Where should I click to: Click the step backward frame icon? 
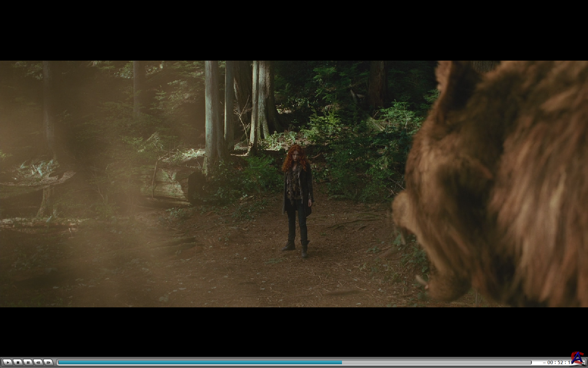click(38, 362)
